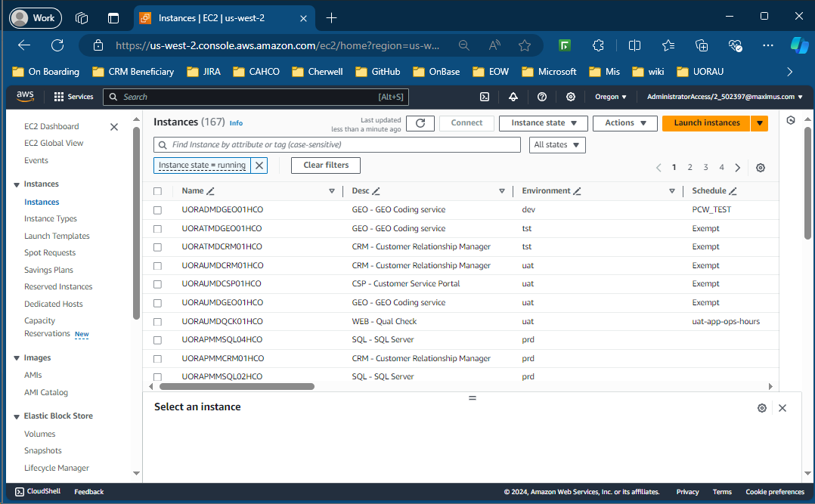815x504 pixels.
Task: Open Launch Templates in sidebar
Action: pyautogui.click(x=57, y=236)
